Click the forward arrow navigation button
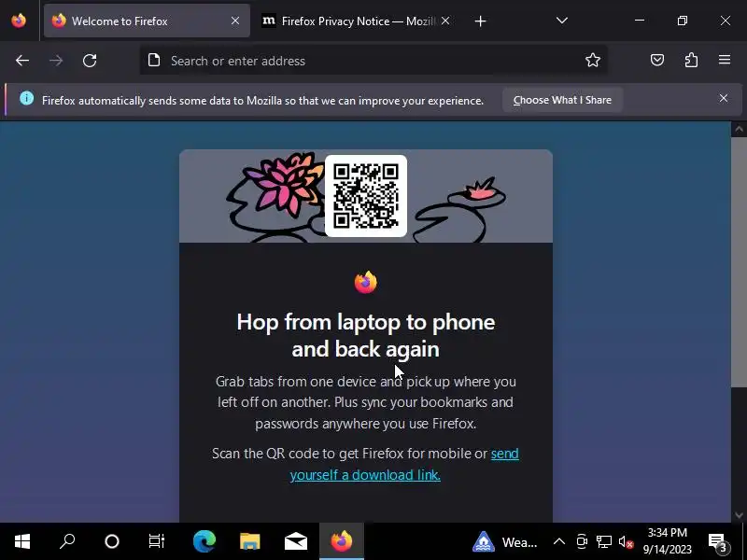 click(x=56, y=61)
